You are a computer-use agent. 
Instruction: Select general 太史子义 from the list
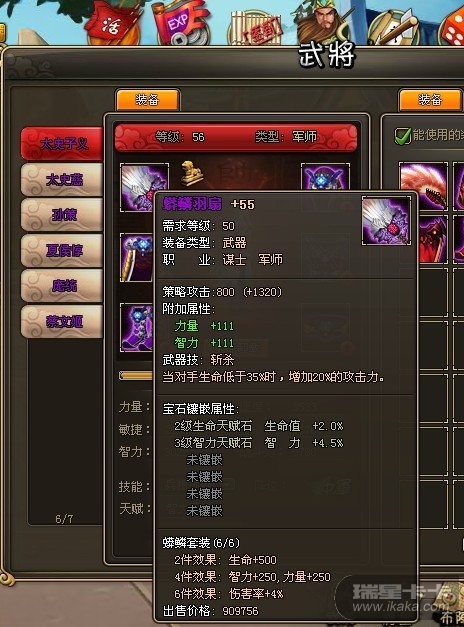coord(62,144)
